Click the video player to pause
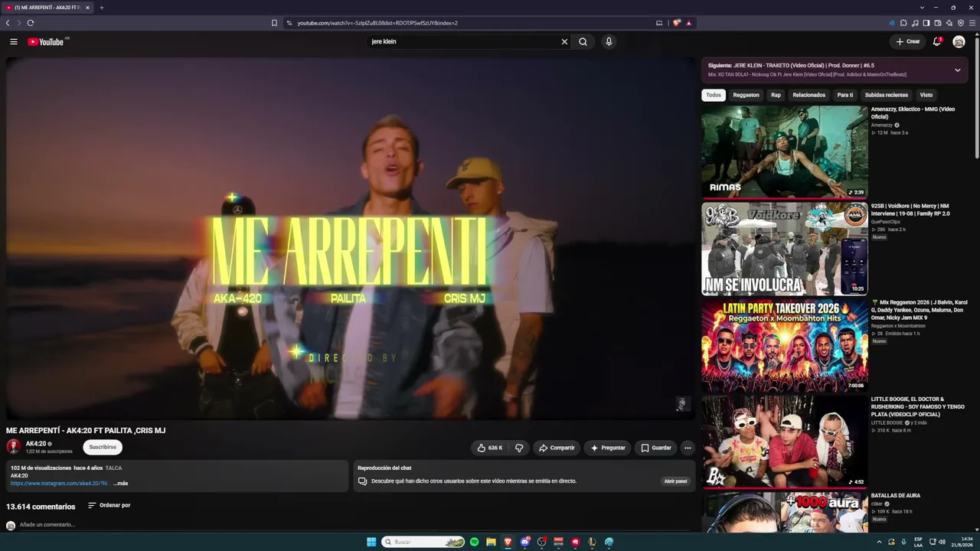Screen dimensions: 980x551 point(351,239)
